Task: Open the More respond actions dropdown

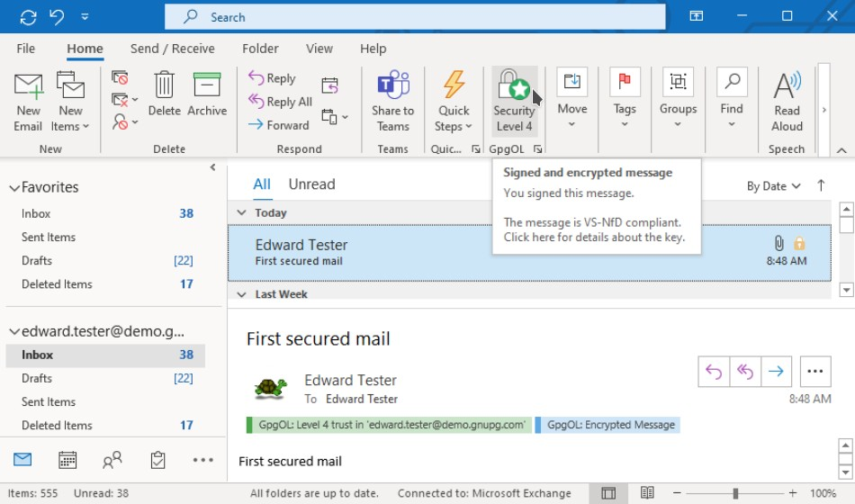Action: 335,117
